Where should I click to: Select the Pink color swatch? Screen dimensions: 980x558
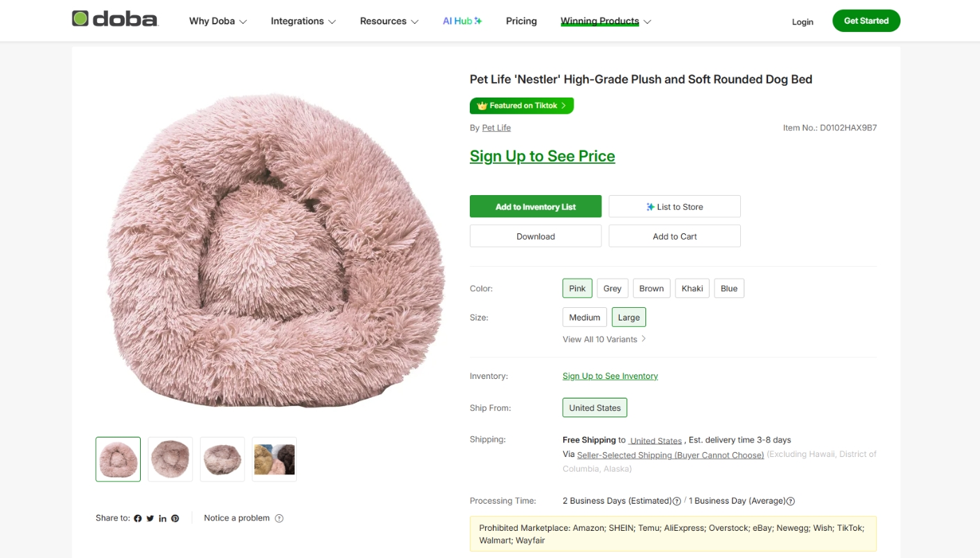click(577, 288)
